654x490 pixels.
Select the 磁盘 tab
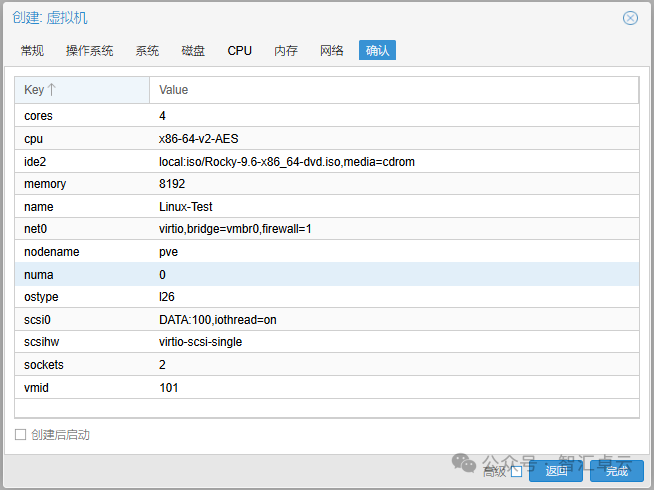click(x=193, y=51)
